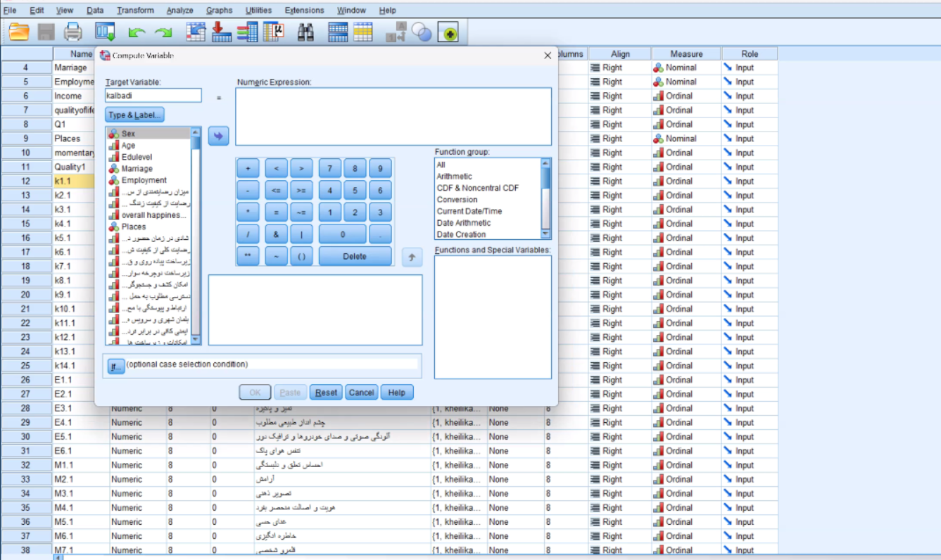941x560 pixels.
Task: Click the Select Cases yellow table icon
Action: (x=363, y=32)
